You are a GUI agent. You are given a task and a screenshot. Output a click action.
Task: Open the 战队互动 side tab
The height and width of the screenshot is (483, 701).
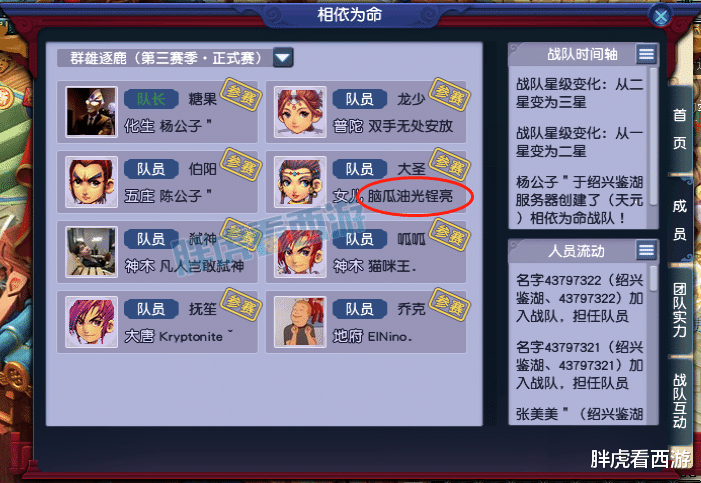pyautogui.click(x=680, y=401)
